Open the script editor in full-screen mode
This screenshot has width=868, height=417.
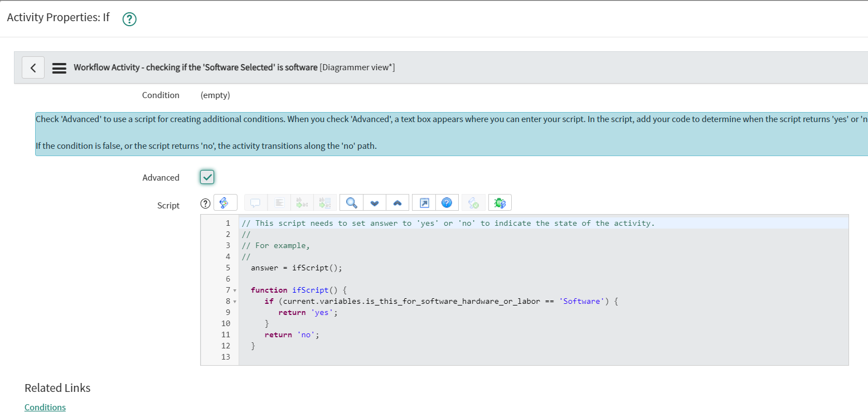pos(425,202)
